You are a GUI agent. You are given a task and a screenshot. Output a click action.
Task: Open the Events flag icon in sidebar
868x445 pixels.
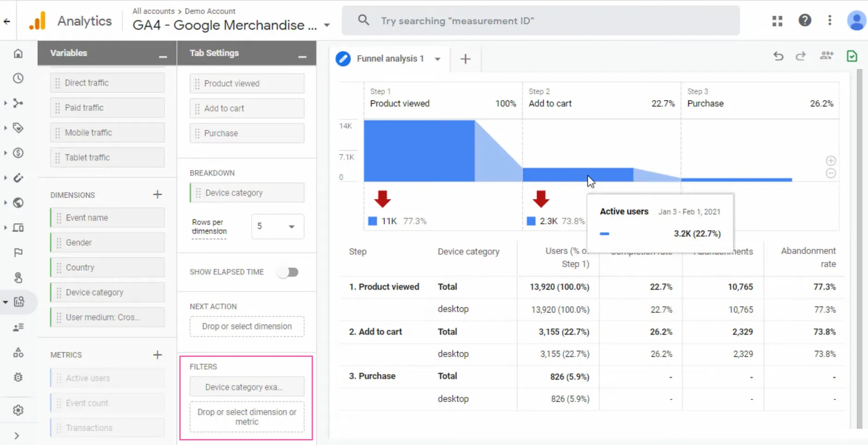click(x=18, y=253)
